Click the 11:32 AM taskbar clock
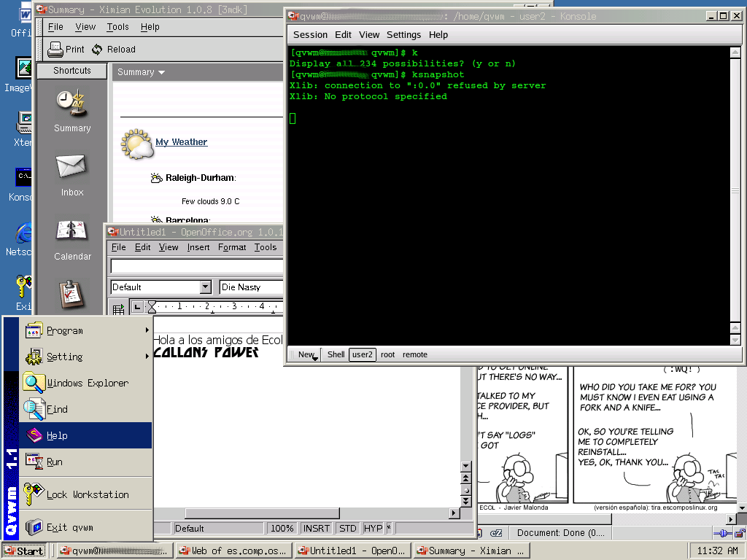Image resolution: width=747 pixels, height=560 pixels. [718, 551]
